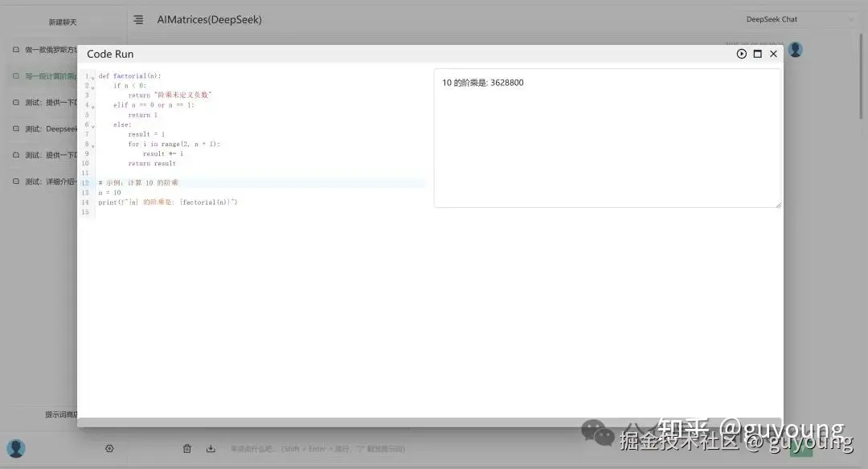Click the 新建聊天 new chat button
This screenshot has height=469, width=868.
(x=63, y=22)
